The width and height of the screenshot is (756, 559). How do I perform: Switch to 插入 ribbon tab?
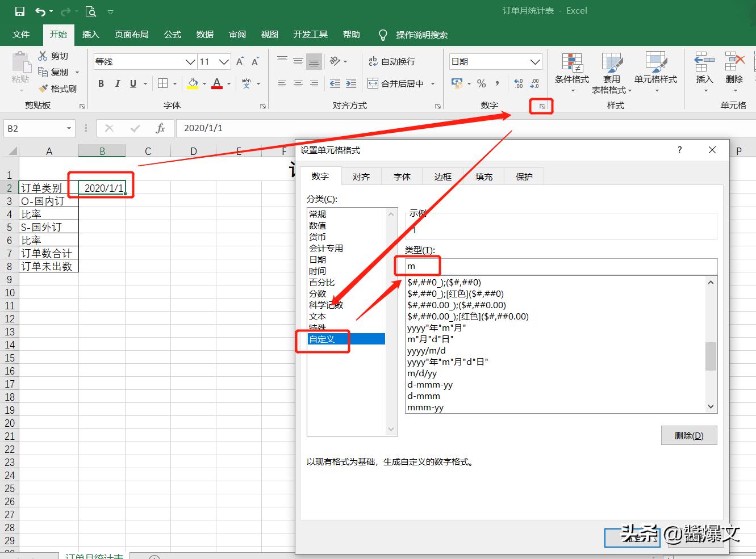coord(91,35)
